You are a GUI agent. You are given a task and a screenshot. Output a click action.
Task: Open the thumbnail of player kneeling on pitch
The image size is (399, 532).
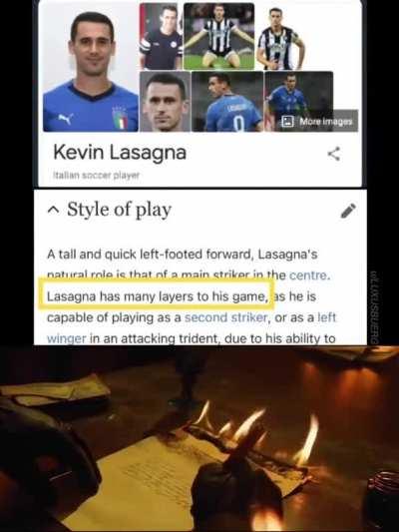219,36
